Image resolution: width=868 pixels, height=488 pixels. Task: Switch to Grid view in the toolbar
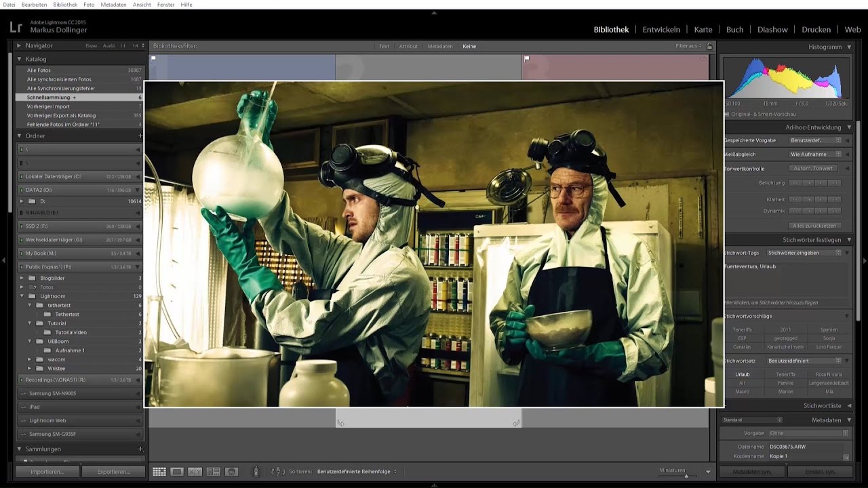[159, 472]
